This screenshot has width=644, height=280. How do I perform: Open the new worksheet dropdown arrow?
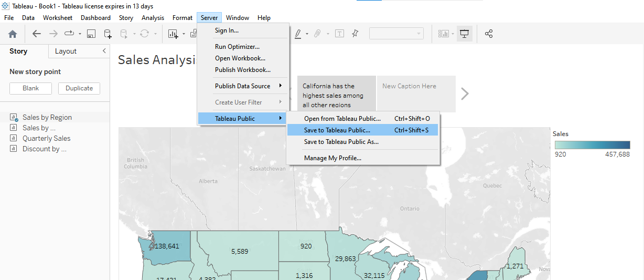click(x=184, y=34)
